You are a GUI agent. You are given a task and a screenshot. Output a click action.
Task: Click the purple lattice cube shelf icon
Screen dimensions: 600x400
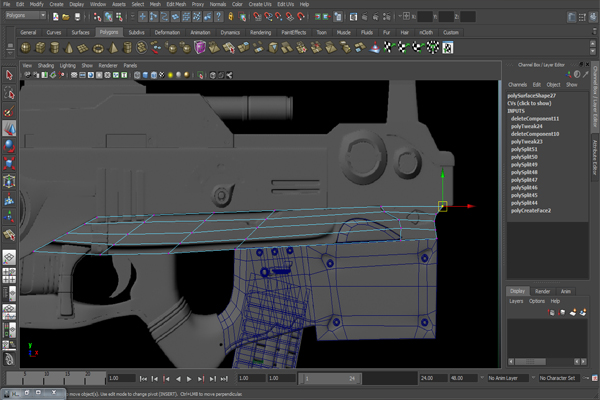pyautogui.click(x=200, y=48)
